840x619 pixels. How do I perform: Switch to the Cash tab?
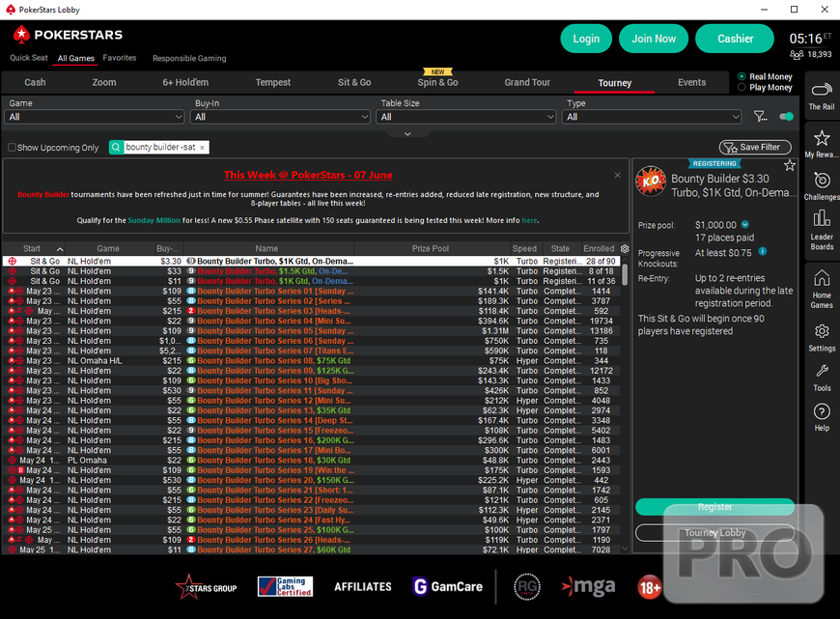pyautogui.click(x=35, y=82)
